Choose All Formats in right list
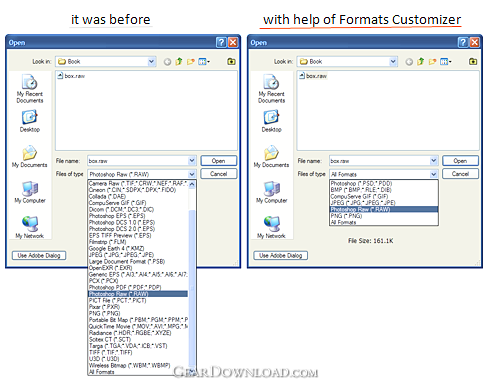This screenshot has height=380, width=490. coord(384,222)
